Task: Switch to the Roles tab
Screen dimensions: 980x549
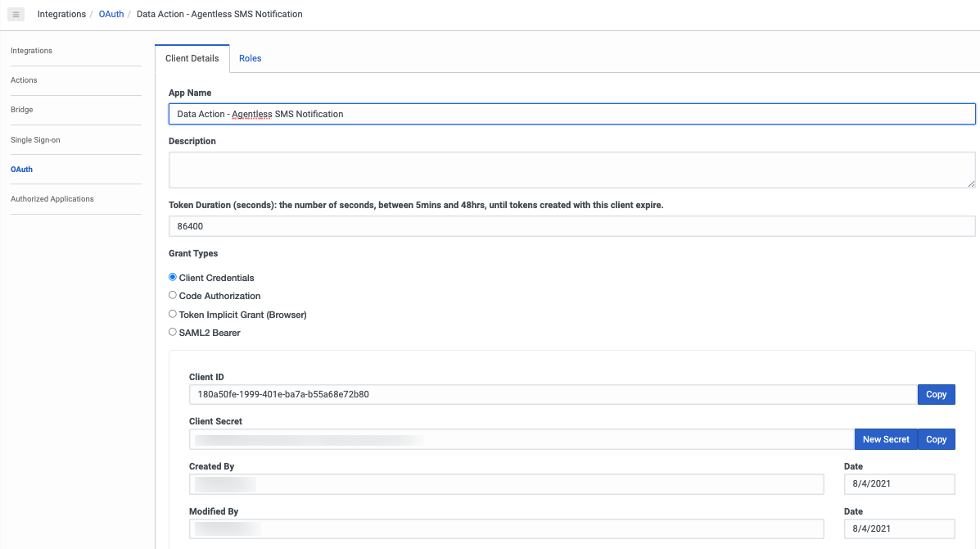Action: pyautogui.click(x=250, y=58)
